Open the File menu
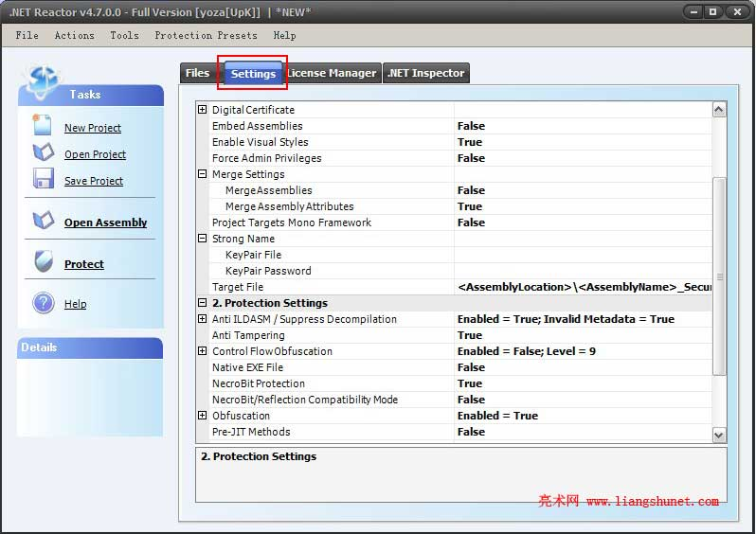 point(27,35)
